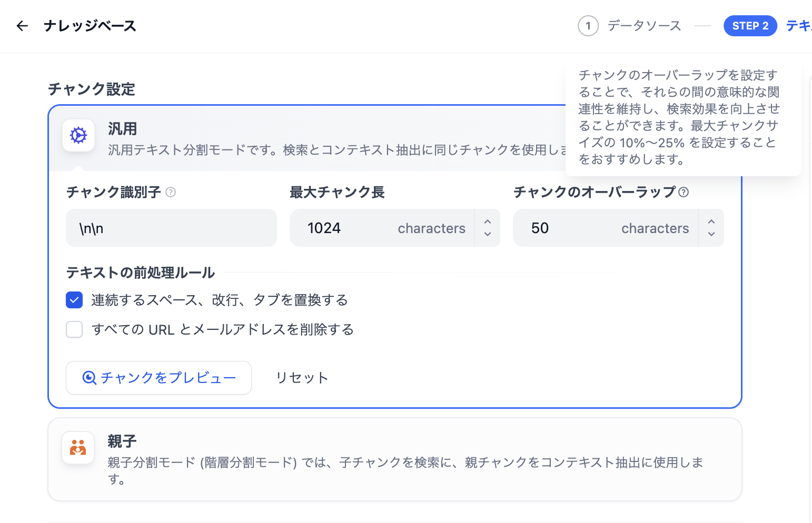Viewport: 812px width, 523px height.
Task: Click リセット button
Action: click(302, 378)
